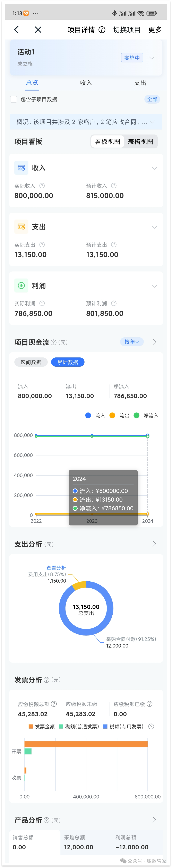
Task: Open the 更多 menu
Action: click(155, 30)
